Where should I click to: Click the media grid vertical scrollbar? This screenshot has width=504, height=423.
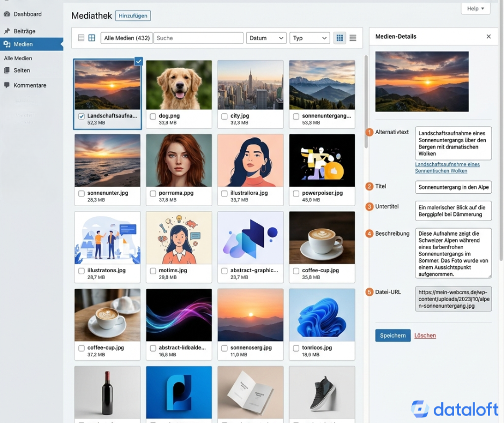pyautogui.click(x=366, y=102)
